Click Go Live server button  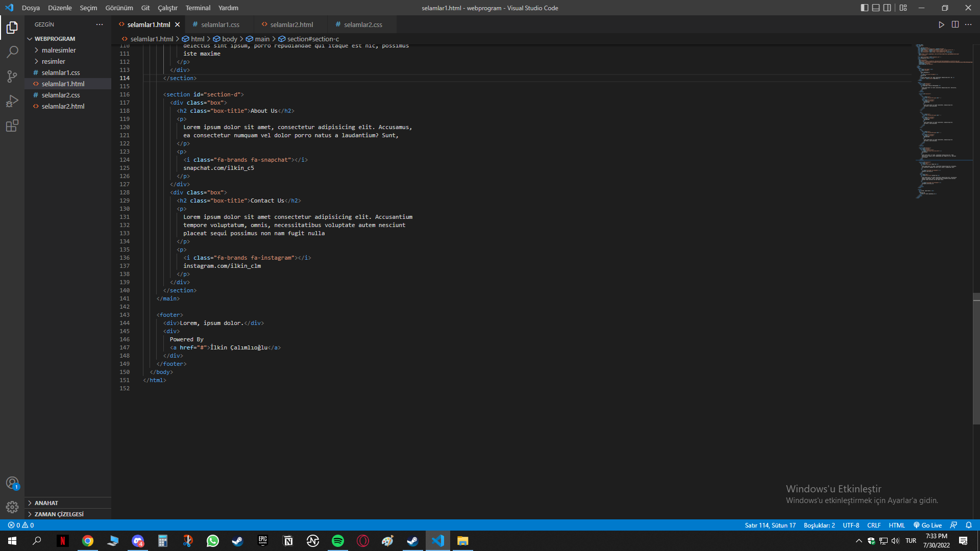tap(927, 525)
